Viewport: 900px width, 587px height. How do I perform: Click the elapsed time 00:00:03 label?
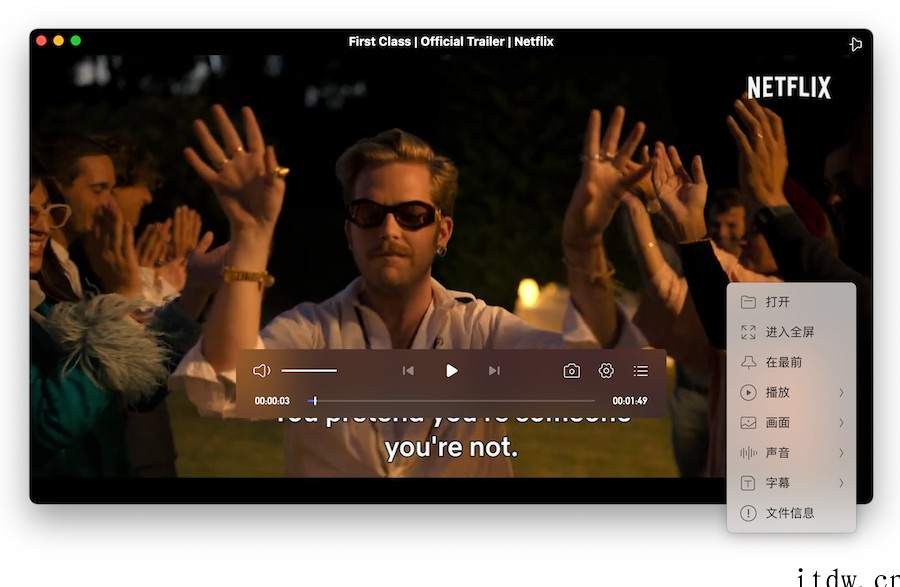pos(272,401)
